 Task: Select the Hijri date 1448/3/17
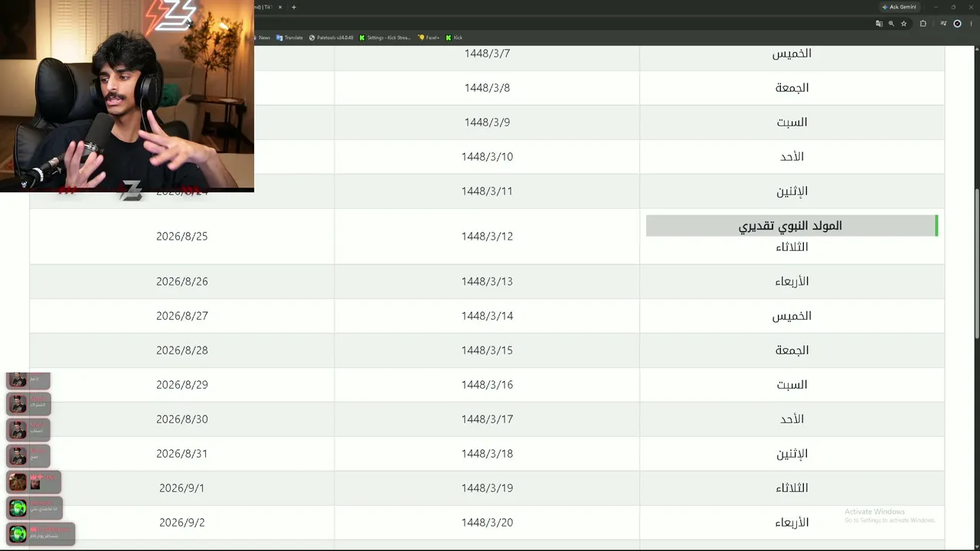pyautogui.click(x=487, y=419)
